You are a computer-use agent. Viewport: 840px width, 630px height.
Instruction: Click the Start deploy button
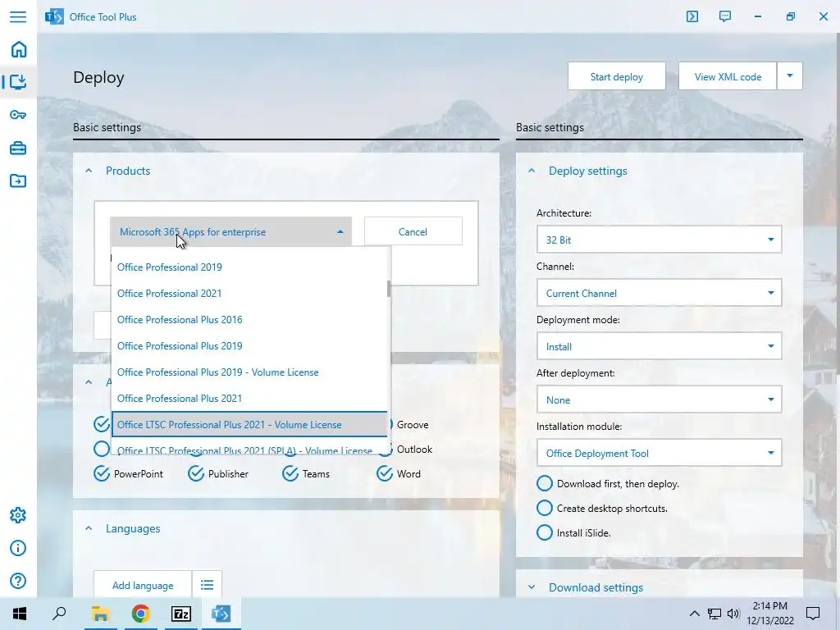[x=617, y=76]
